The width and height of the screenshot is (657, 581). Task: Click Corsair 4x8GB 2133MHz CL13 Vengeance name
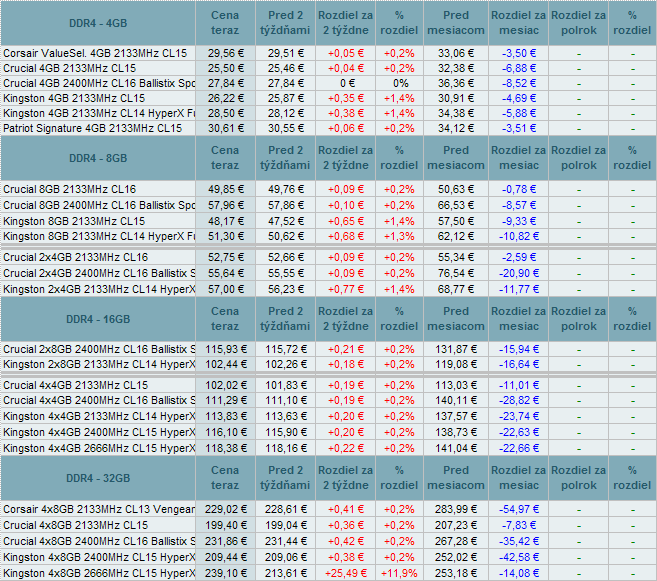(x=99, y=509)
